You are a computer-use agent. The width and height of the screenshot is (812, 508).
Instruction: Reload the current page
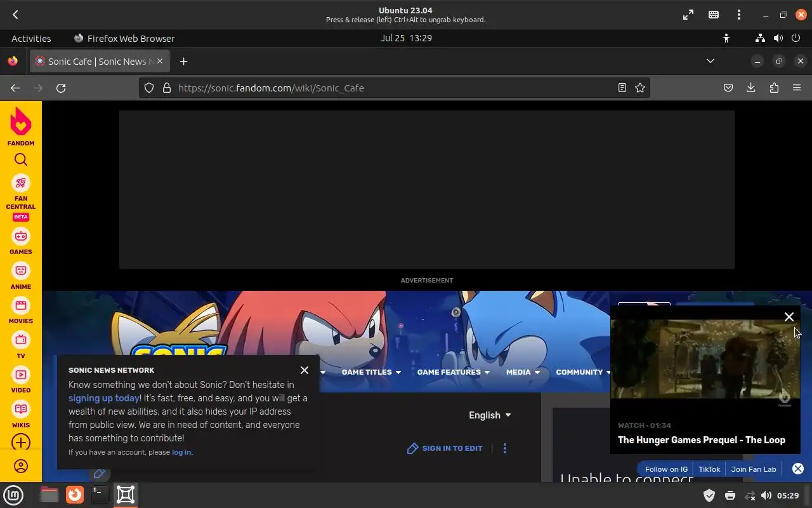(61, 88)
